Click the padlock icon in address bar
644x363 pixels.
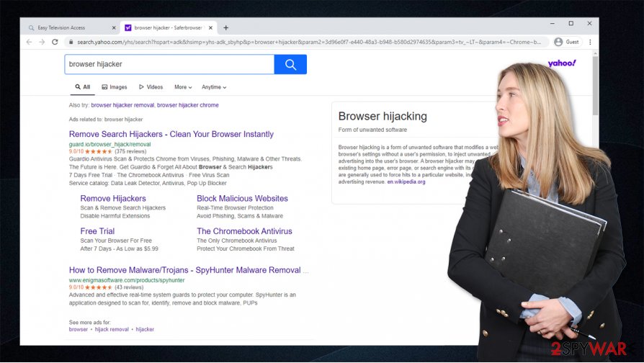71,42
